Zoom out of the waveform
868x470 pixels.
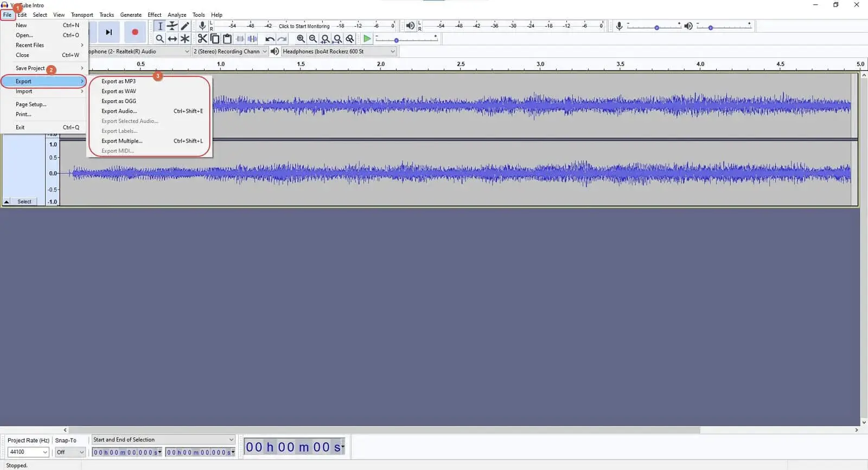click(313, 38)
